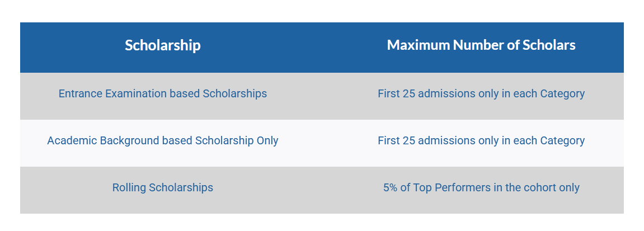Click the phrase "Top Performers" in Rolling row
Viewport: 644px width, 231px height.
(x=446, y=187)
